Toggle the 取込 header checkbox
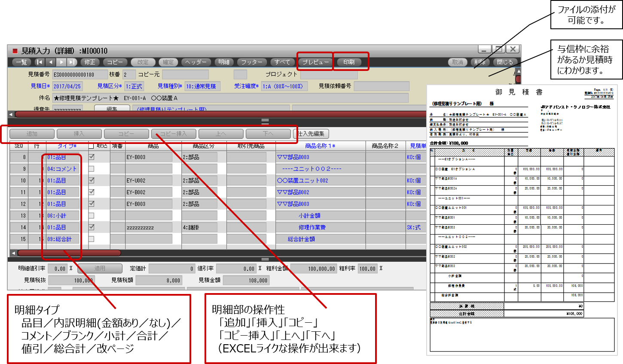The image size is (623, 364). click(x=91, y=146)
